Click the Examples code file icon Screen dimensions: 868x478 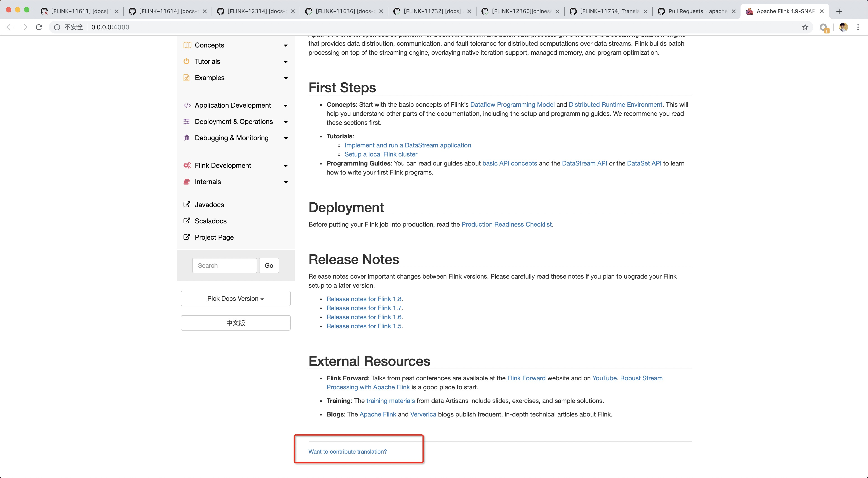pos(186,78)
